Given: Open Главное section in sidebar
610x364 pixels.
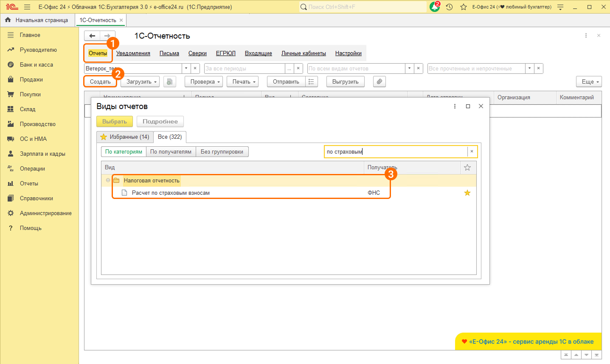Looking at the screenshot, I should pos(30,35).
